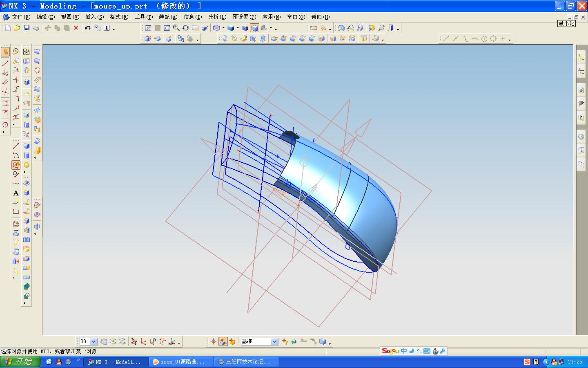Switch to wireframe display cube icon
588x368 pixels.
pos(216,28)
